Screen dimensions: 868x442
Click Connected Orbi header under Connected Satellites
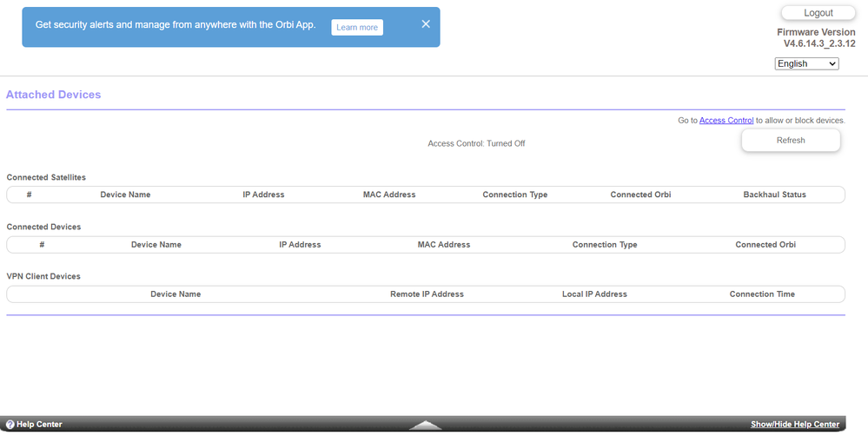point(640,195)
